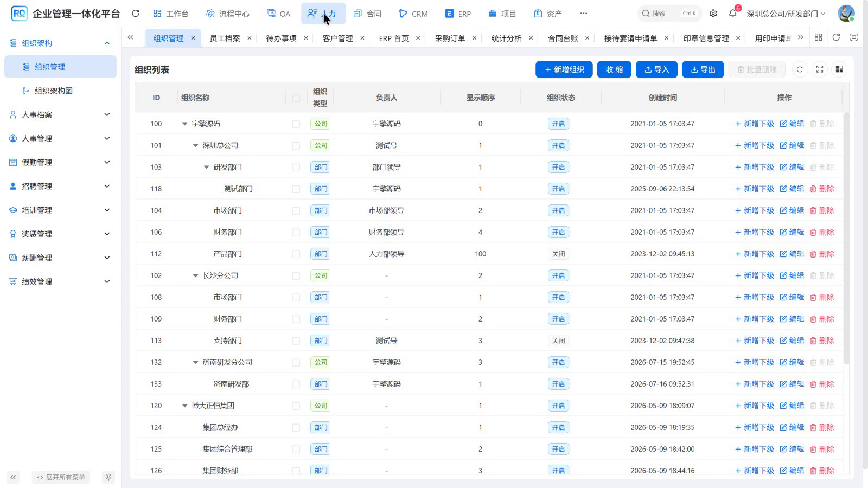This screenshot has width=868, height=488.
Task: Open 组织架构图 in sidebar
Action: tap(60, 91)
